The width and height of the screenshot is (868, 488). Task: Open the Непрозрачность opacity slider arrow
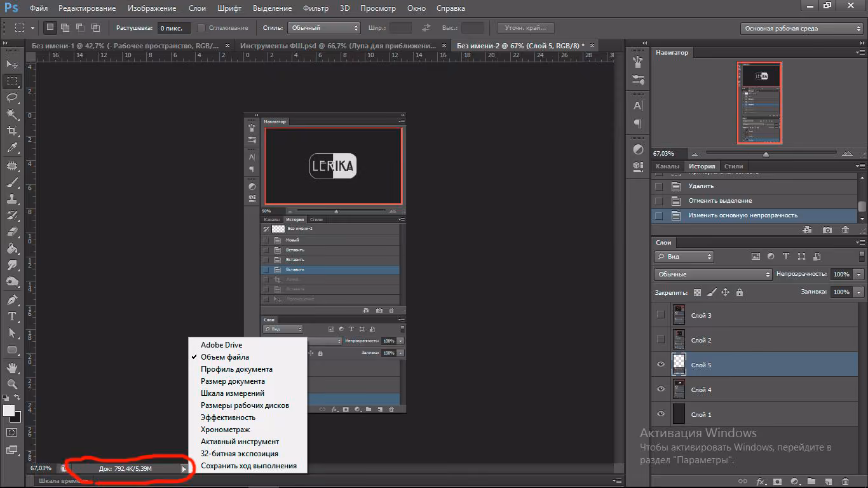point(859,274)
